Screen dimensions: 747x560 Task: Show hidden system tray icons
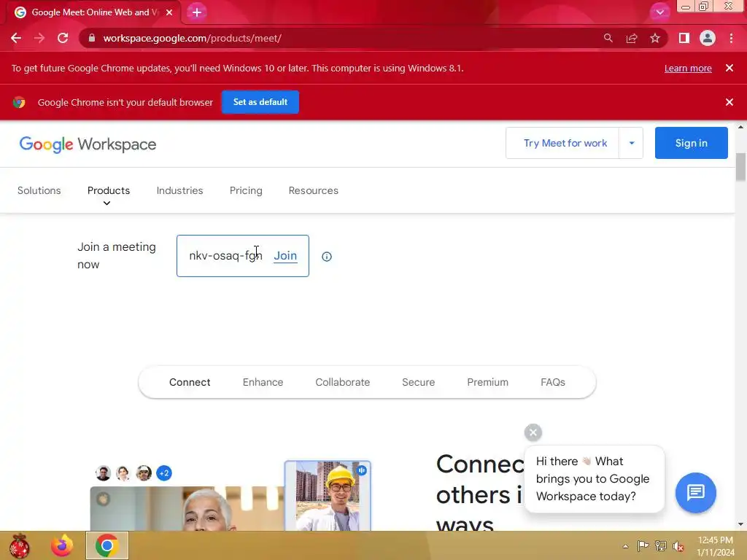[x=625, y=546]
